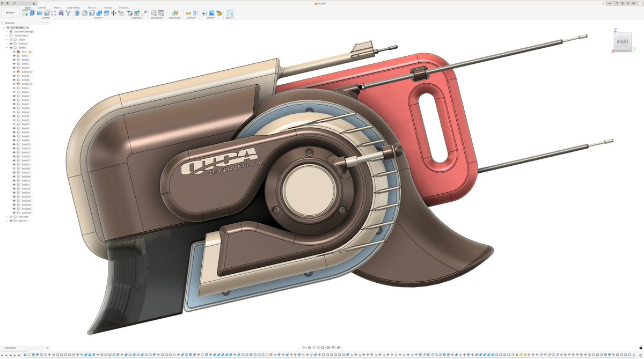This screenshot has width=644, height=359.
Task: Open Job Status clock icon
Action: click(623, 3)
